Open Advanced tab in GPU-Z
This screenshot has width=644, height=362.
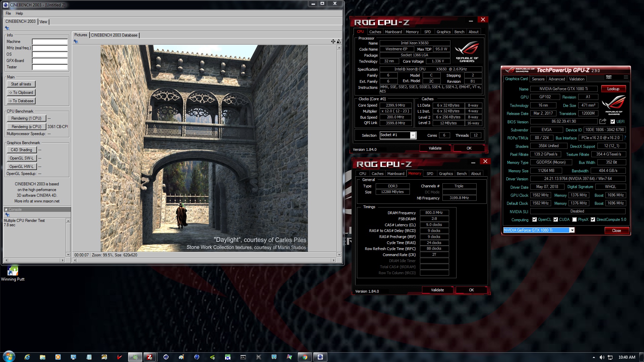tap(556, 79)
